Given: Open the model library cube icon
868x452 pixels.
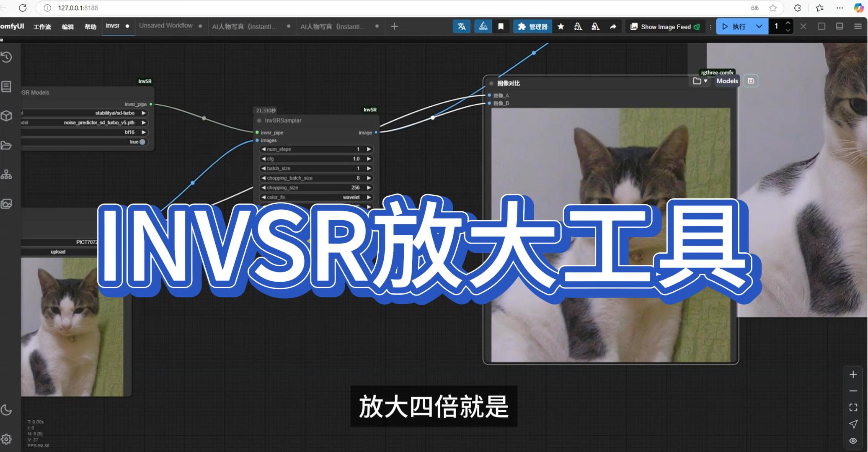Looking at the screenshot, I should (6, 116).
